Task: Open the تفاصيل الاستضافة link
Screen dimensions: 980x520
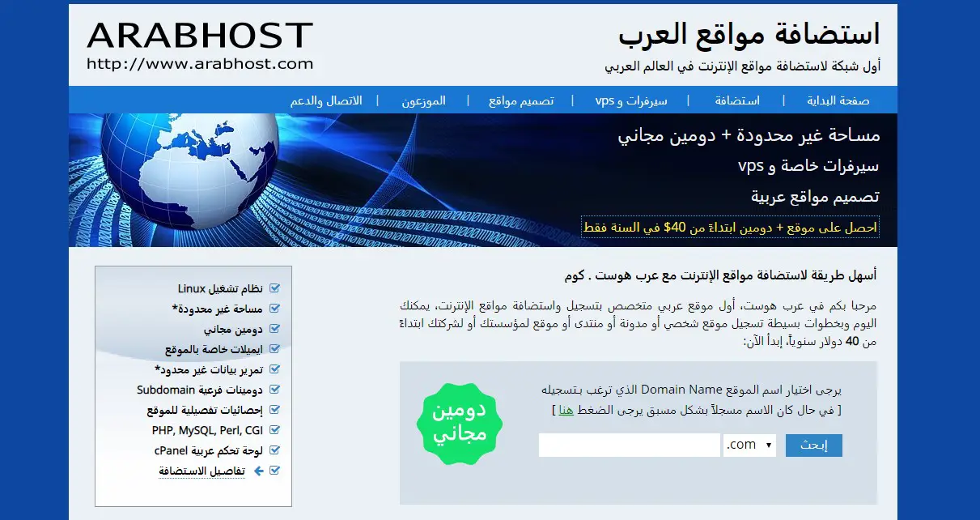Action: click(x=202, y=471)
